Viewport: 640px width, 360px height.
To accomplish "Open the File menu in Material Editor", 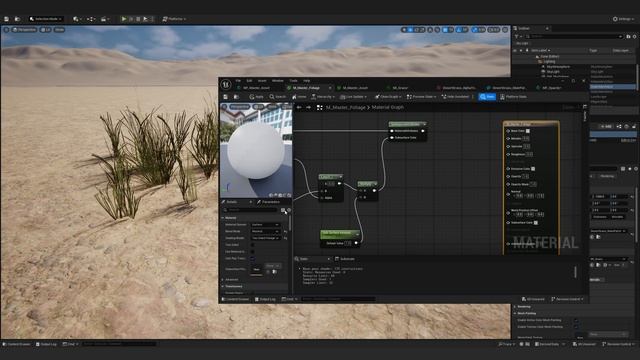I will tap(238, 81).
